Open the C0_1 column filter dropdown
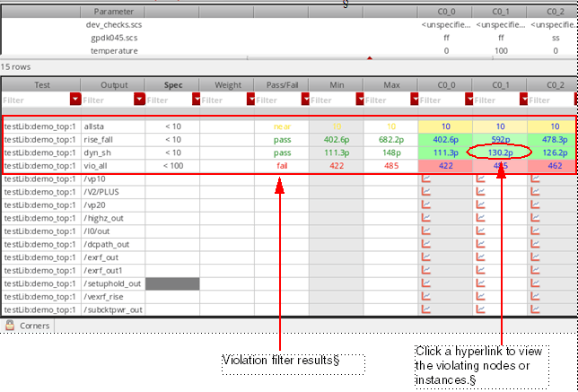The image size is (578, 392). click(523, 100)
